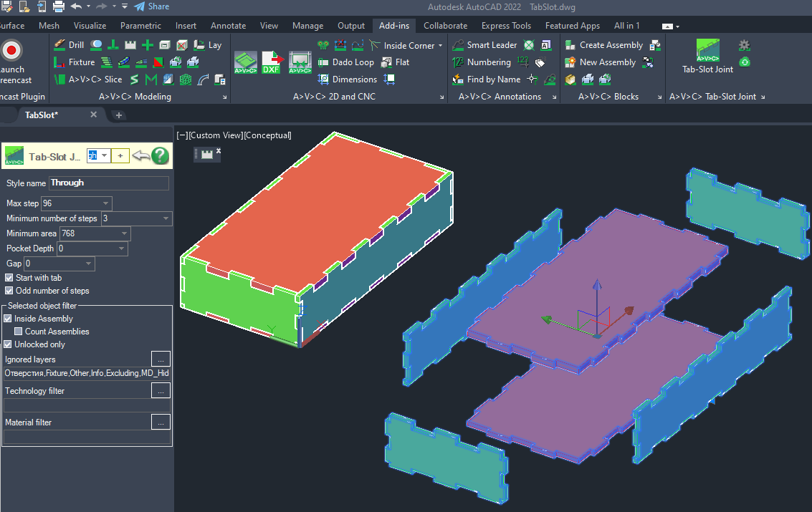Open the Add-ins ribbon tab

point(394,25)
